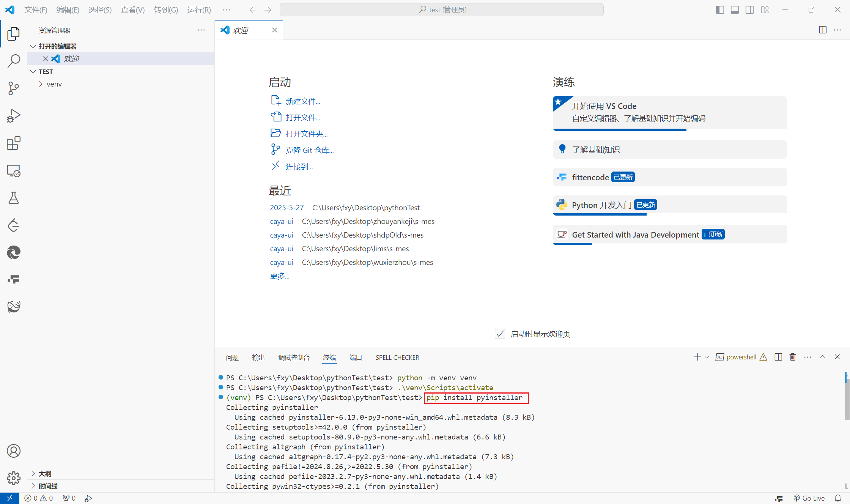Split the terminal panel

[778, 357]
